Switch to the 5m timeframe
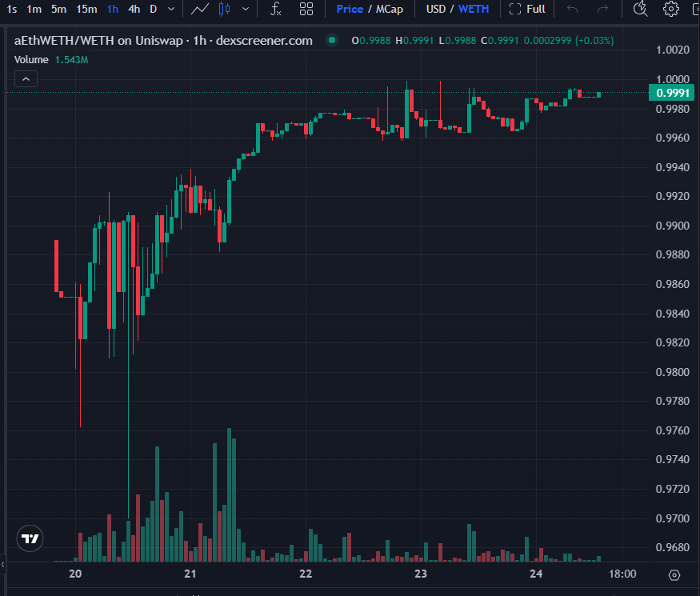Image resolution: width=700 pixels, height=596 pixels. pyautogui.click(x=58, y=9)
